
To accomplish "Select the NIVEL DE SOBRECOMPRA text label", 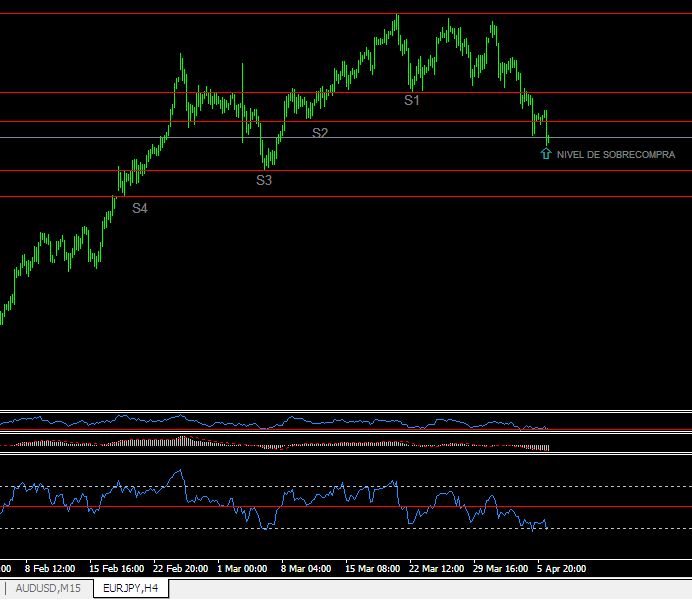I will 616,155.
